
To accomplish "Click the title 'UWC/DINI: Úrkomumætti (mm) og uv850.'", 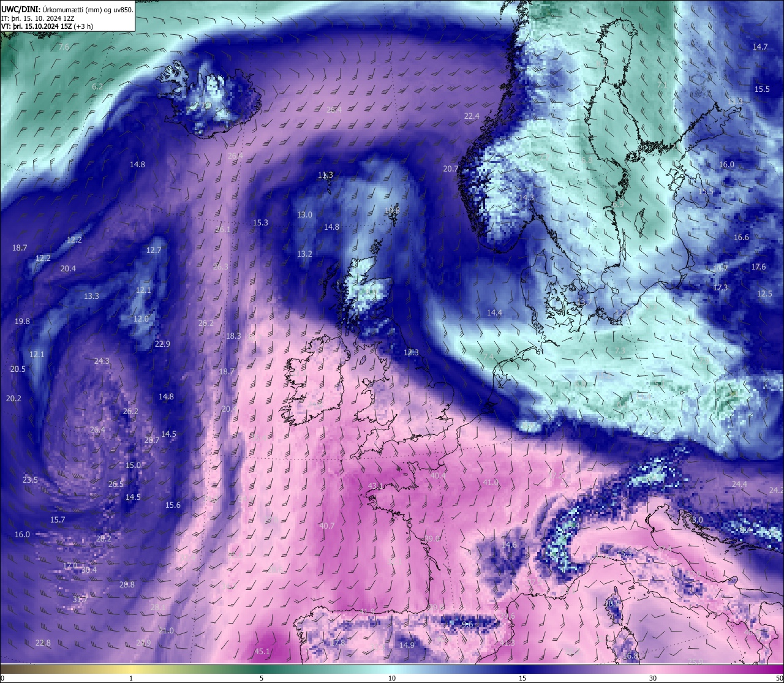I will (x=67, y=9).
